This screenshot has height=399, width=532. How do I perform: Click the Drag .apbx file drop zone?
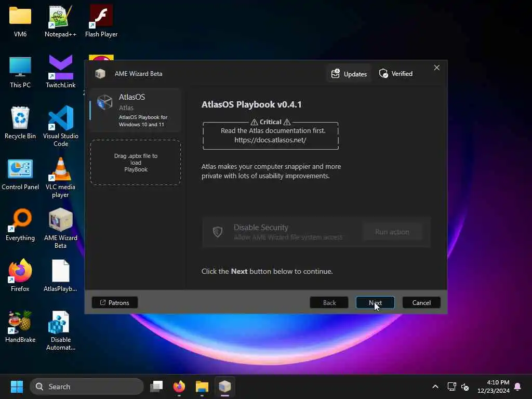[x=136, y=163]
